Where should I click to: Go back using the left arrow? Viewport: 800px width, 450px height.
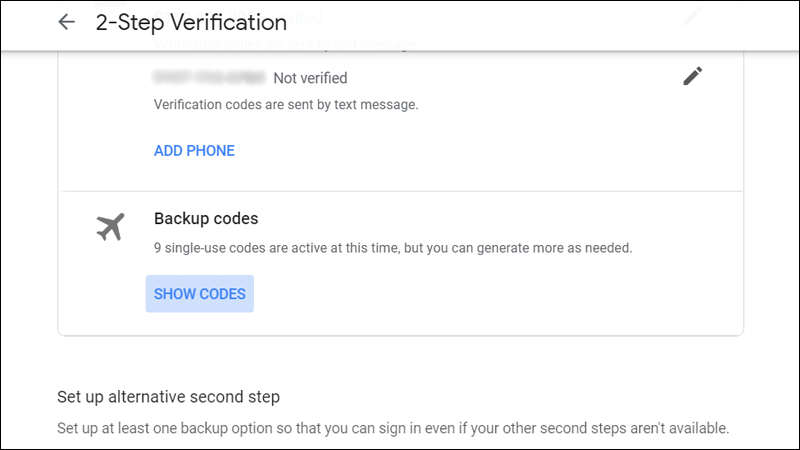66,22
